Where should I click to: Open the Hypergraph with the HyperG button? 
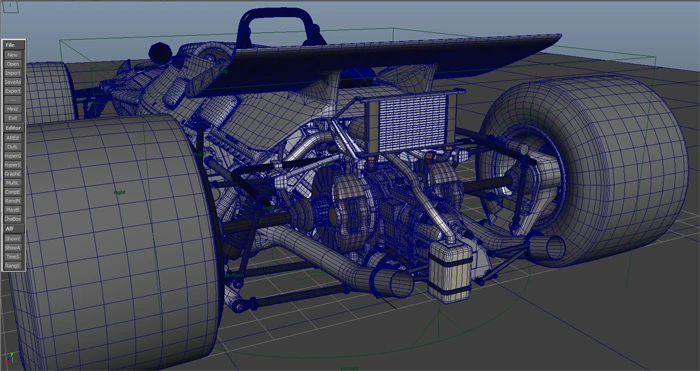12,156
